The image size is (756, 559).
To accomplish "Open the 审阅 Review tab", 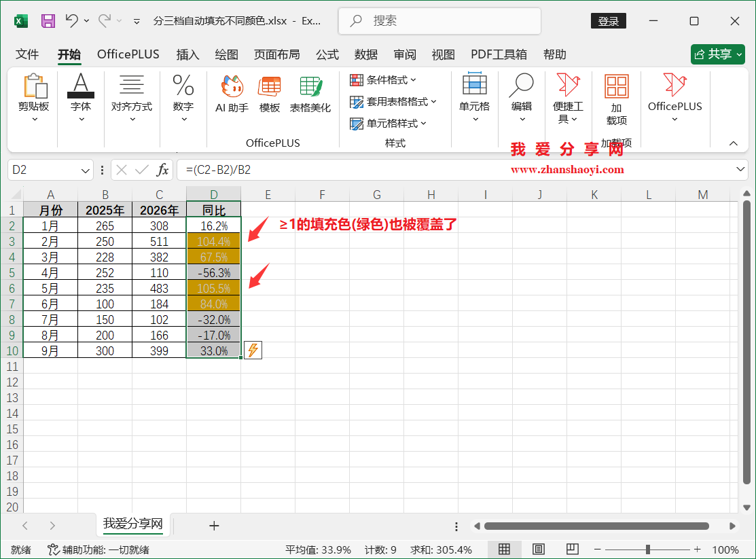I will (x=405, y=54).
